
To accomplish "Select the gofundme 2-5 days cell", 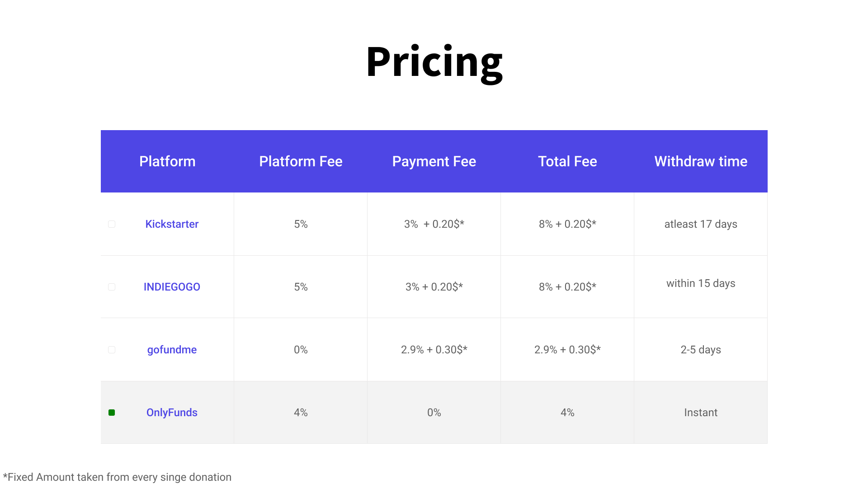I will point(701,350).
